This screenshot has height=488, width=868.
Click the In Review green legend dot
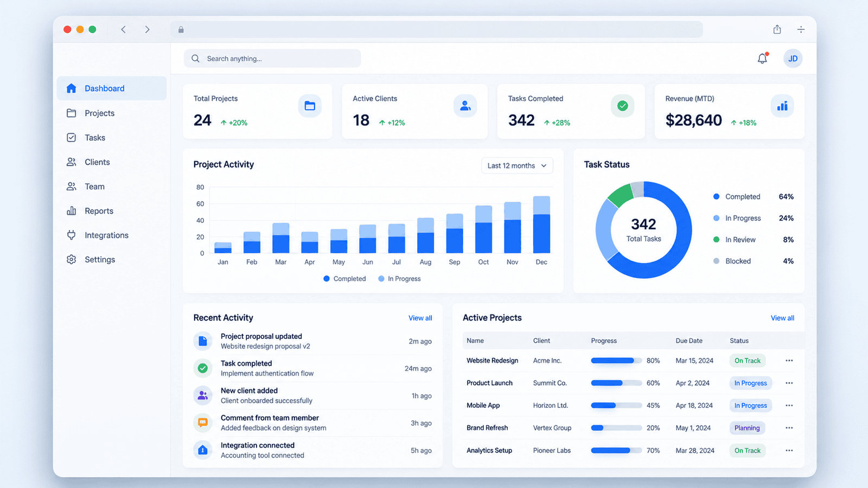(716, 240)
